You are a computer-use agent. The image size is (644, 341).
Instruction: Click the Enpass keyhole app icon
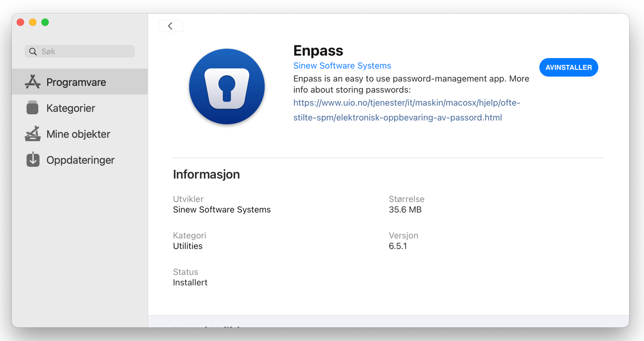pos(227,87)
